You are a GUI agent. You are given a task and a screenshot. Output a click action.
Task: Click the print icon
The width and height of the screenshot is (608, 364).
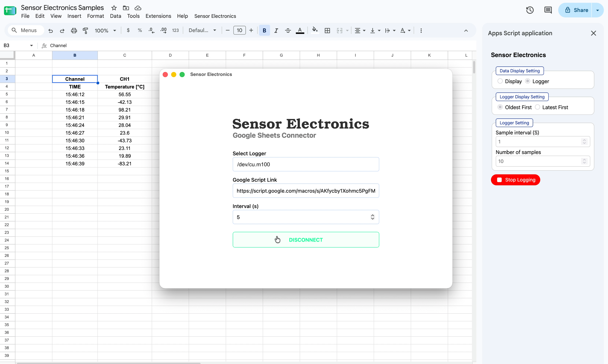click(x=74, y=31)
